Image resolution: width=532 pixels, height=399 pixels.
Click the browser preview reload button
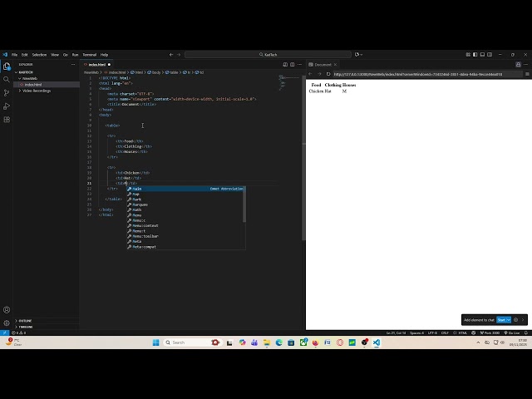point(328,74)
